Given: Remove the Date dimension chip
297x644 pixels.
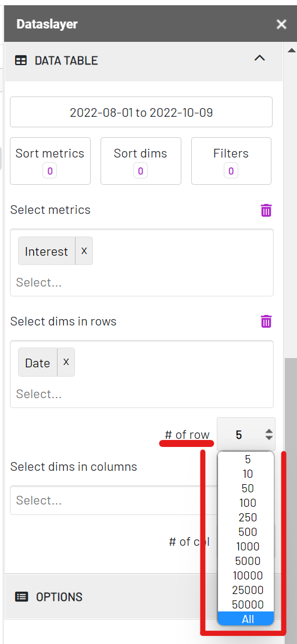Looking at the screenshot, I should 66,362.
